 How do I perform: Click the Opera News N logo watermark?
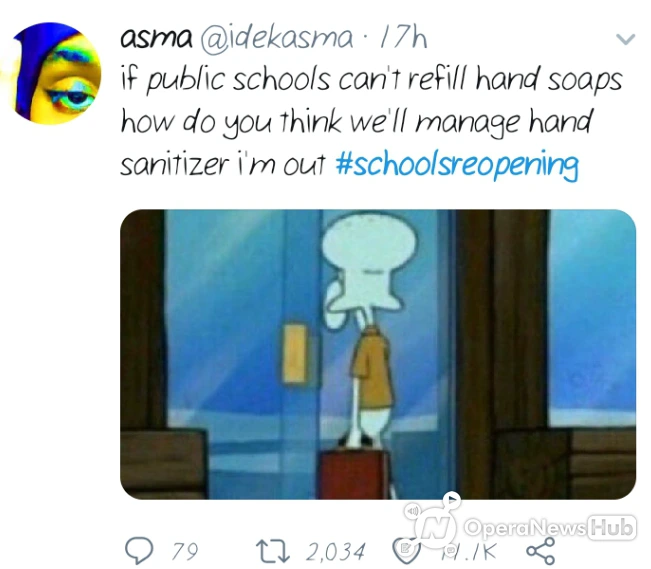click(434, 528)
